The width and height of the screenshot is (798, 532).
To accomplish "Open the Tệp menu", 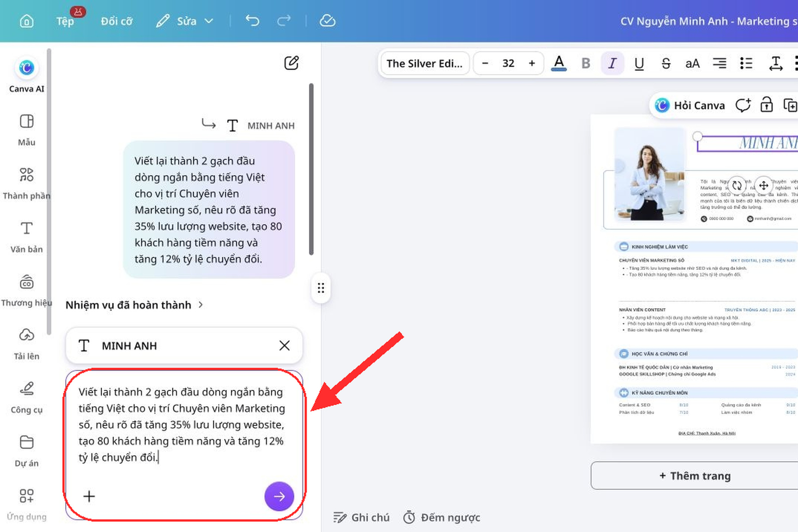I will (x=65, y=21).
